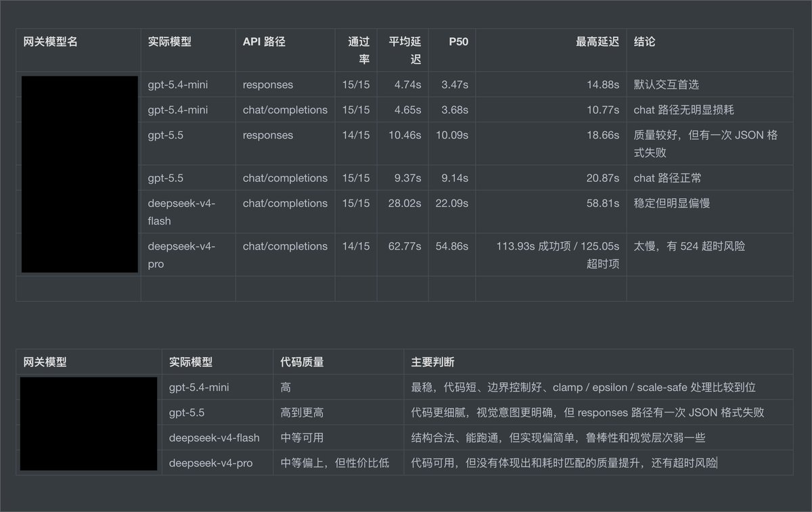Image resolution: width=812 pixels, height=512 pixels.
Task: Click the 默认交互首选 conclusion
Action: pos(666,85)
